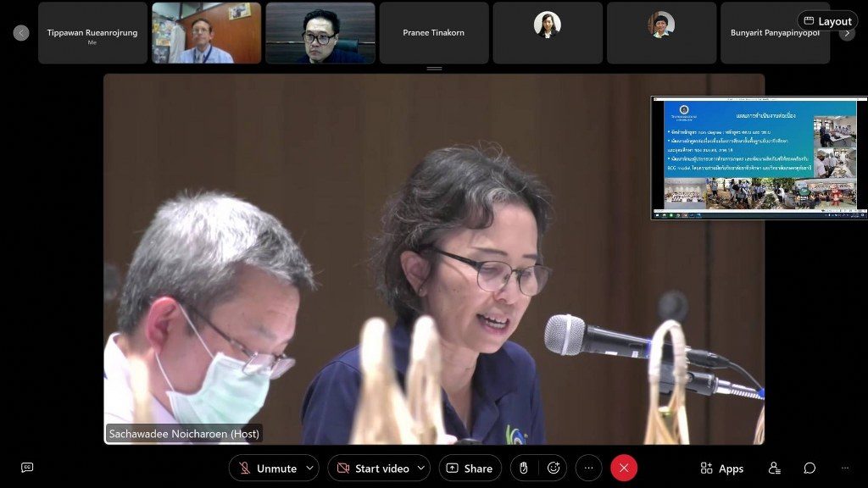Click the red leave meeting button

[624, 468]
